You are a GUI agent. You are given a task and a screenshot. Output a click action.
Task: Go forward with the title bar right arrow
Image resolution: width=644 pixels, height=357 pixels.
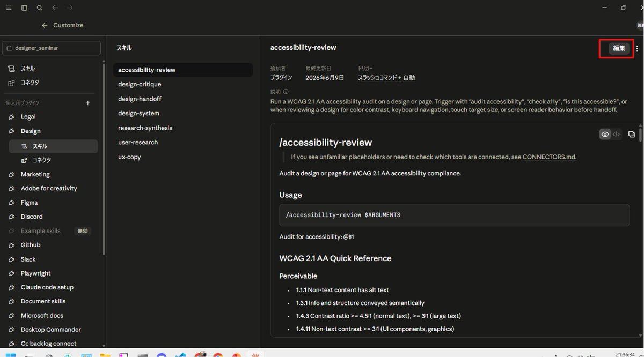[70, 8]
